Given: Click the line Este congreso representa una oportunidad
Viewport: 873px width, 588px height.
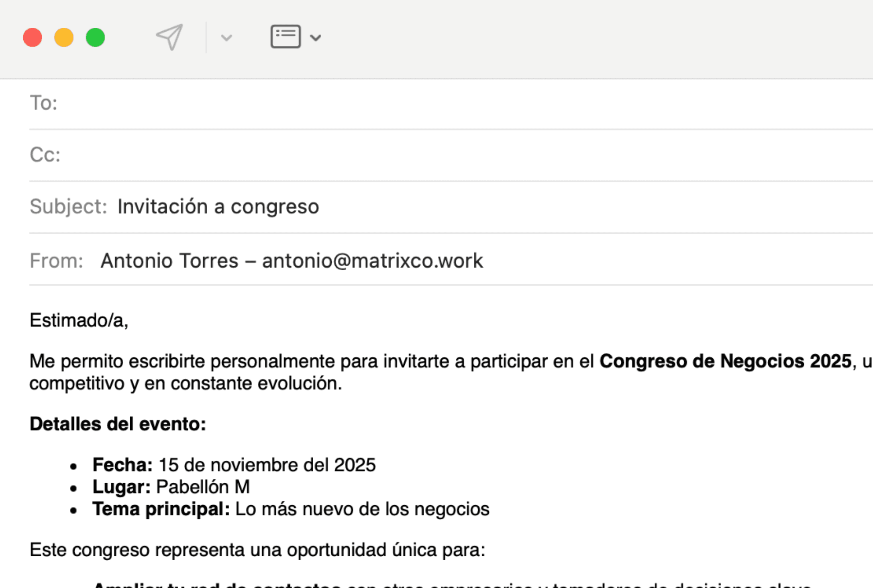Looking at the screenshot, I should (x=257, y=549).
